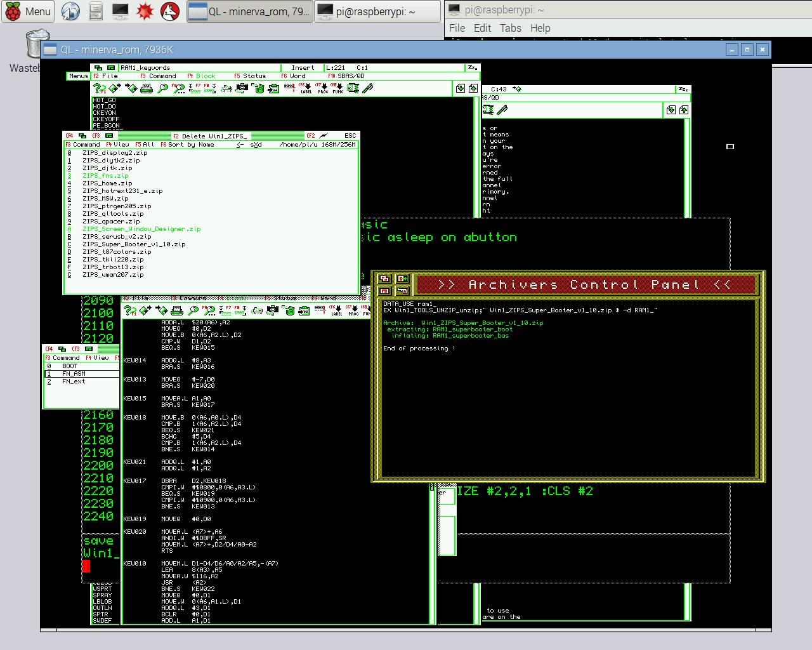This screenshot has height=650, width=812.
Task: Click the Zzz sleep button on the QD window
Action: [x=473, y=66]
